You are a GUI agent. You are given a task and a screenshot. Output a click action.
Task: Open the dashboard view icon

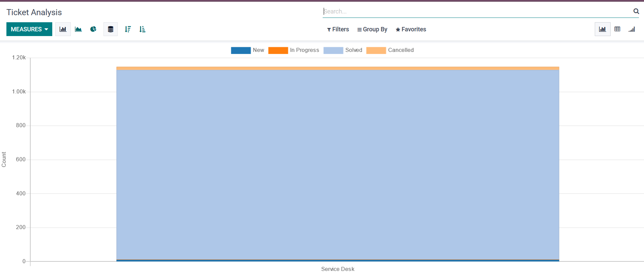point(632,29)
